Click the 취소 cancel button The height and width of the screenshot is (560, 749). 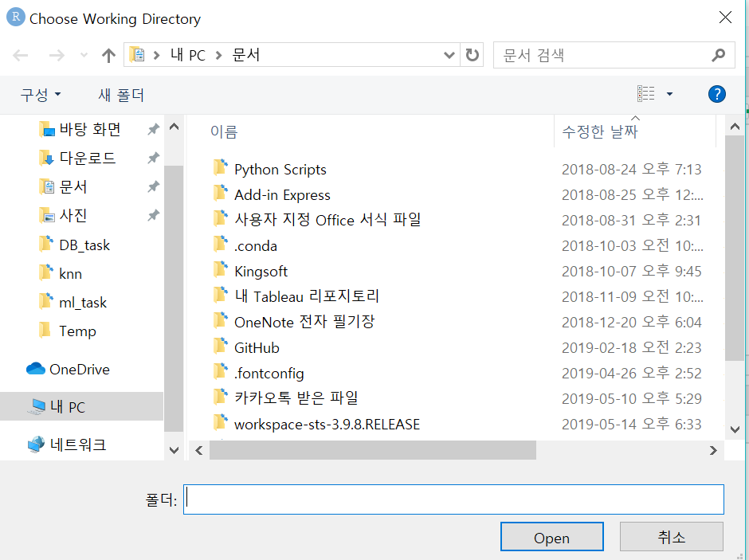pos(671,537)
